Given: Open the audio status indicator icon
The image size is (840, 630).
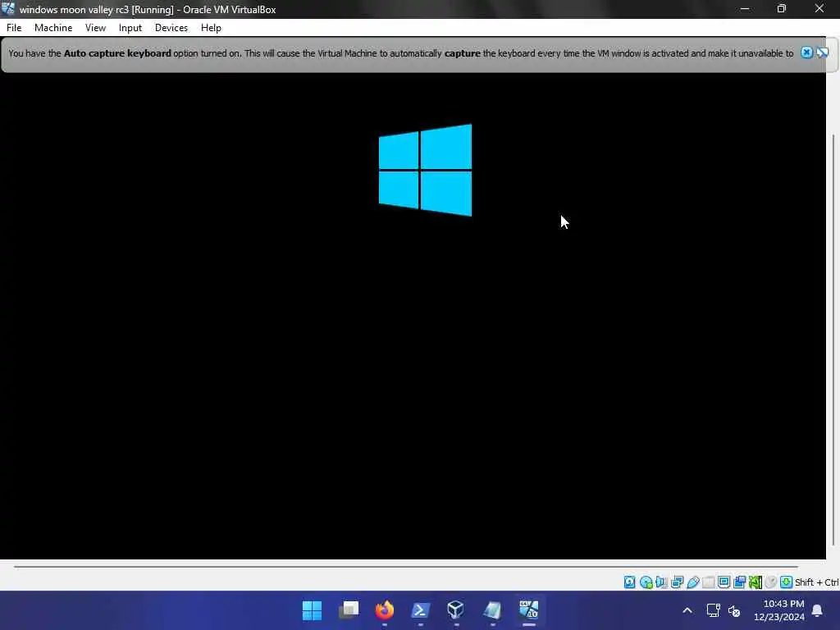Looking at the screenshot, I should click(x=661, y=582).
